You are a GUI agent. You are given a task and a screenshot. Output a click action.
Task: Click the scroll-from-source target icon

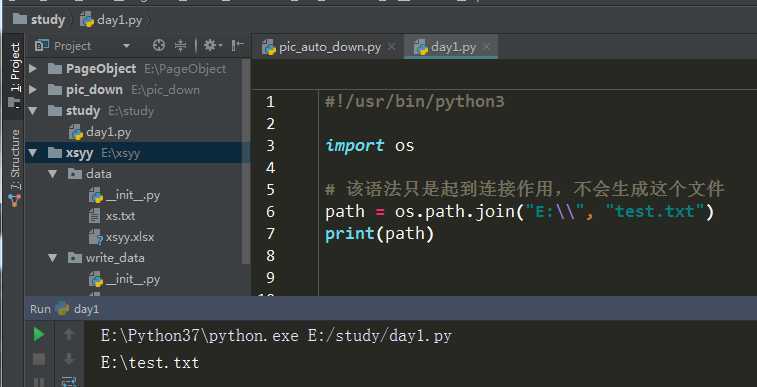(158, 46)
